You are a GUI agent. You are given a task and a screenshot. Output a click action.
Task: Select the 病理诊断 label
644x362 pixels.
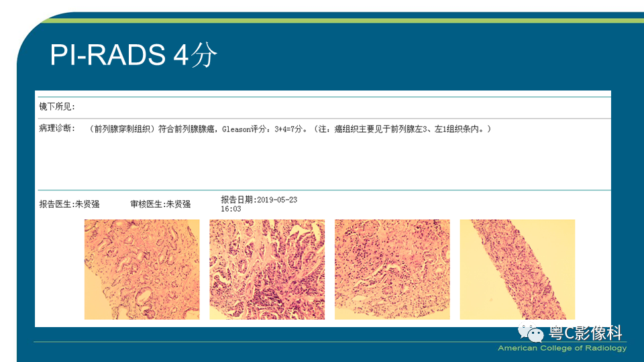click(x=57, y=129)
